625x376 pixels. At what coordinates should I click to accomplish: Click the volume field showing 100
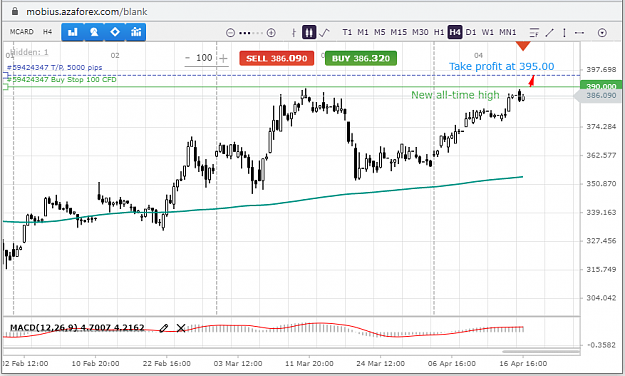(x=204, y=58)
